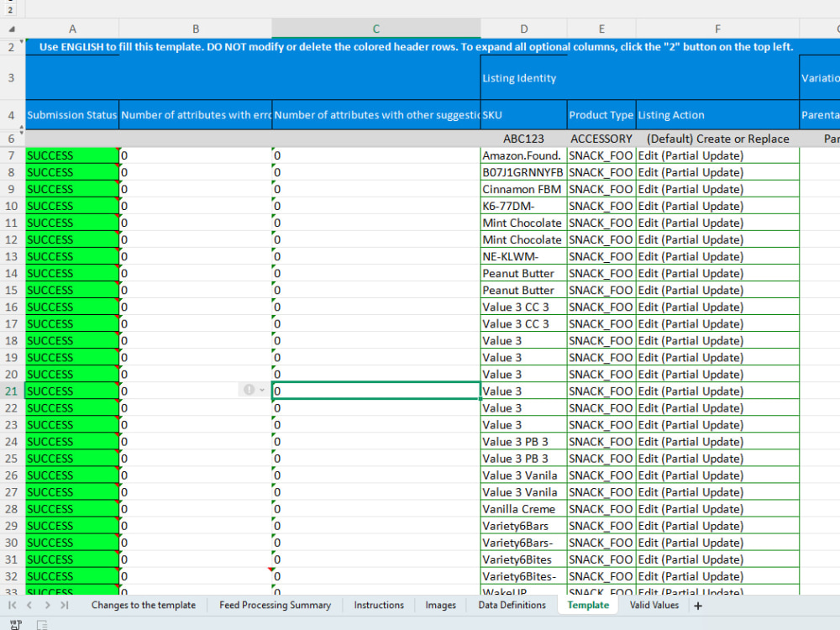The image size is (840, 630).
Task: Go to the first sheet with the navigation arrow
Action: (12, 606)
